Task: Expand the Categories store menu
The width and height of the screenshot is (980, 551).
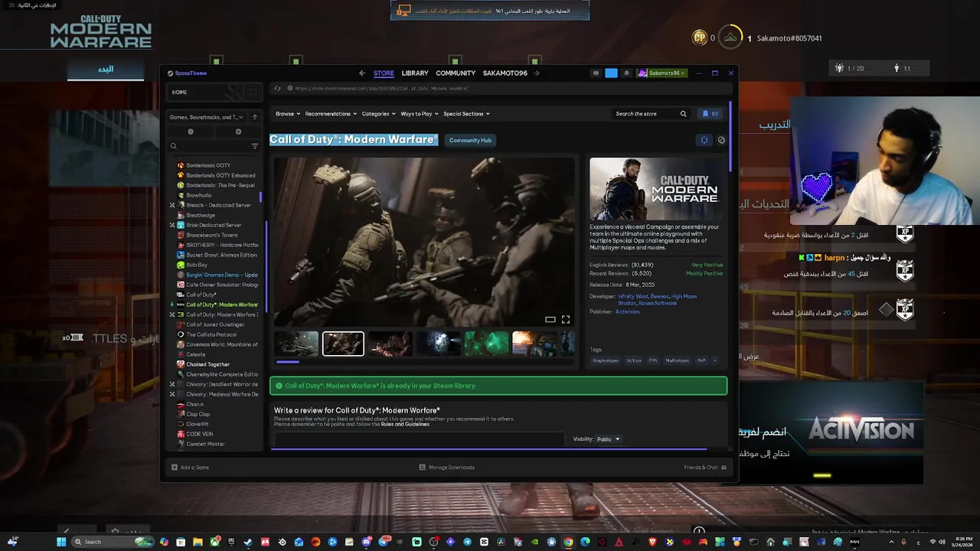Action: pyautogui.click(x=378, y=114)
